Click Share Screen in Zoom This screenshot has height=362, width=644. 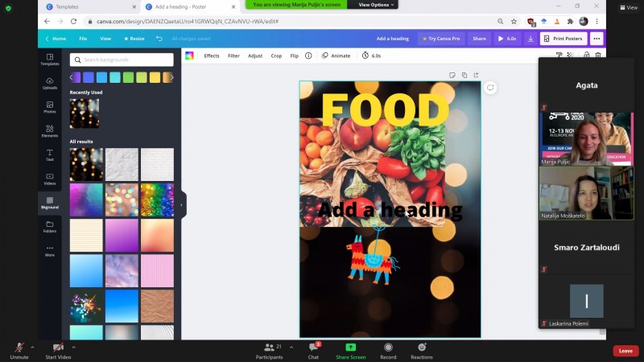click(x=351, y=351)
